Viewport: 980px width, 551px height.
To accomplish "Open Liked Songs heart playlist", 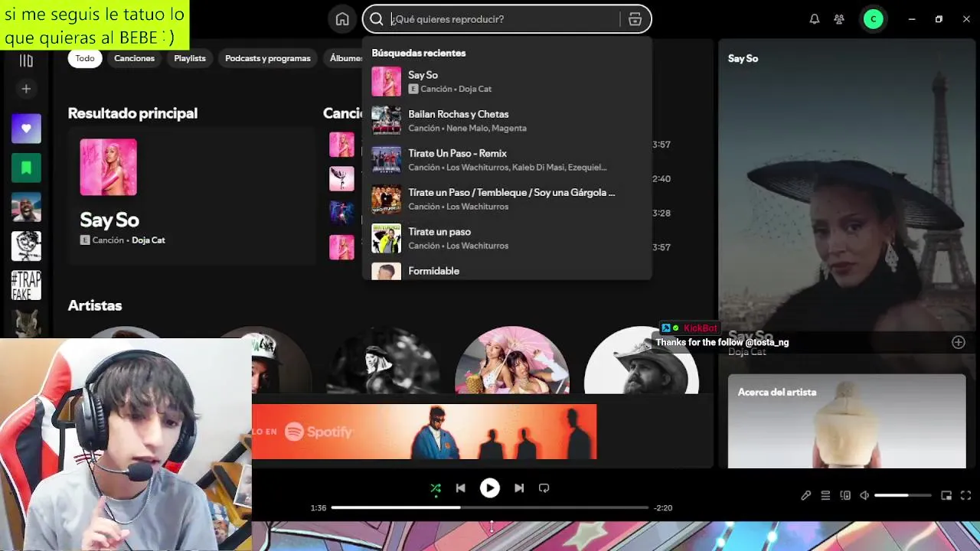I will pyautogui.click(x=26, y=129).
